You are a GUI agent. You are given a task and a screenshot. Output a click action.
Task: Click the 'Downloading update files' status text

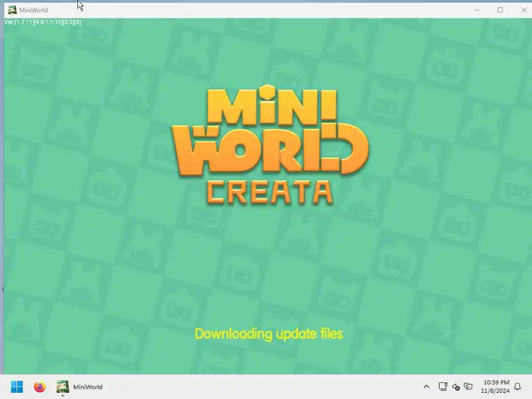pyautogui.click(x=269, y=334)
